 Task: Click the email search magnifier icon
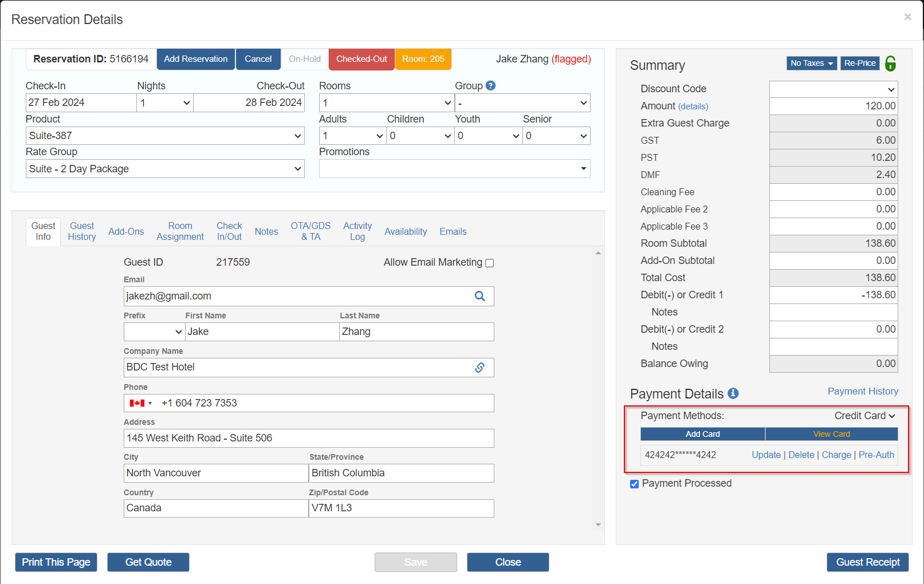tap(480, 296)
